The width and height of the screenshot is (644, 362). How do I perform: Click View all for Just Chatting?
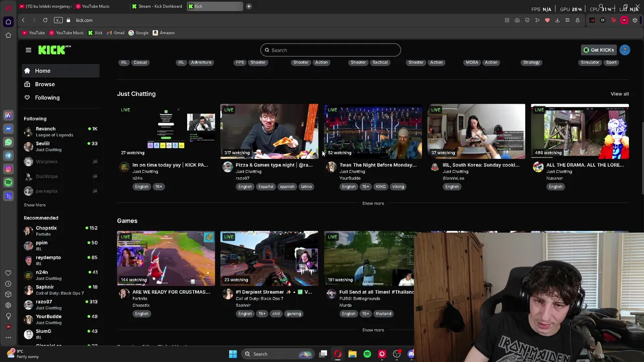[619, 94]
